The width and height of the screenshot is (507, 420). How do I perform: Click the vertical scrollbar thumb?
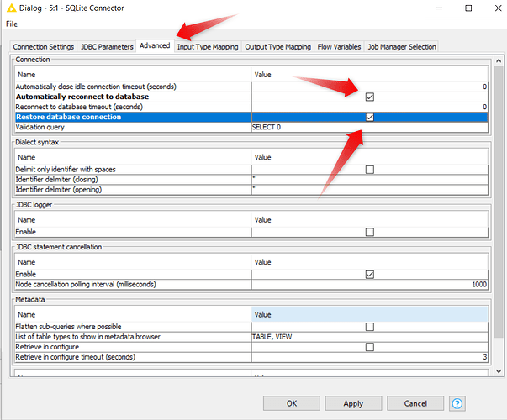[499, 200]
